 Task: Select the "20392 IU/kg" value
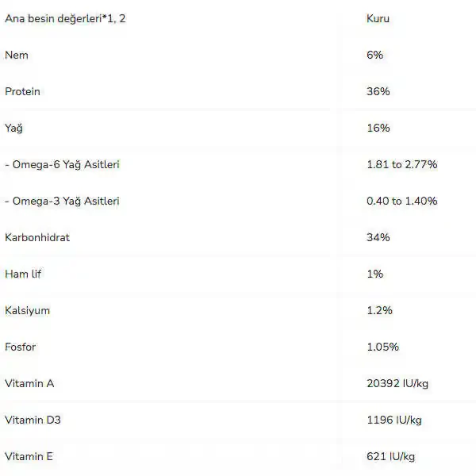[397, 383]
